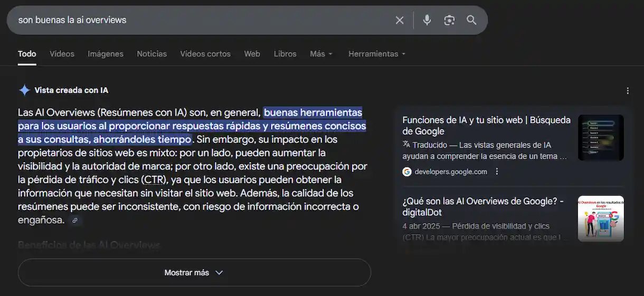This screenshot has width=644, height=296.
Task: Click the AI sparkle icon beside Vista creada con IA
Action: 24,90
